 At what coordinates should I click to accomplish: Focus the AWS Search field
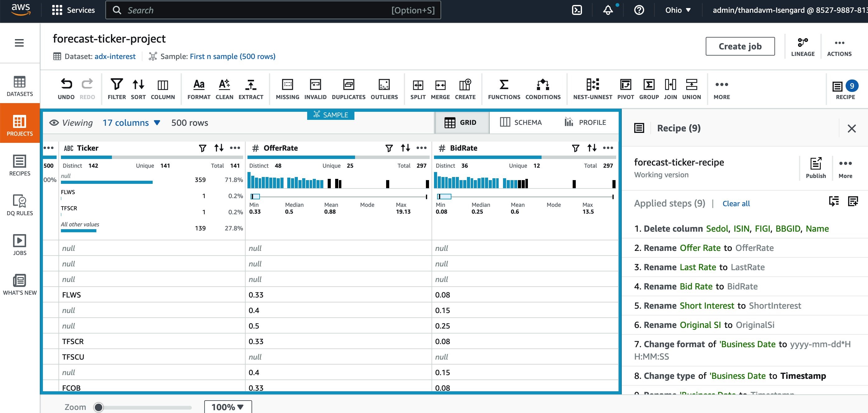coord(273,10)
